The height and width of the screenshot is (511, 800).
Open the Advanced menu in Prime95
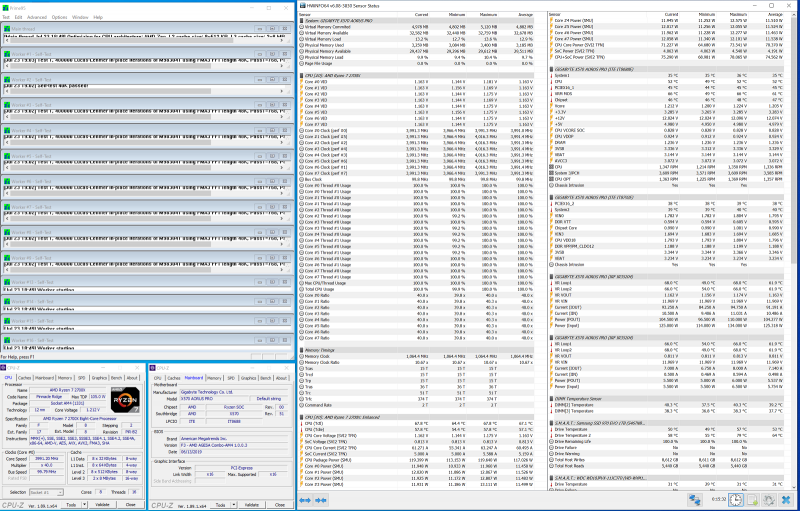point(37,17)
